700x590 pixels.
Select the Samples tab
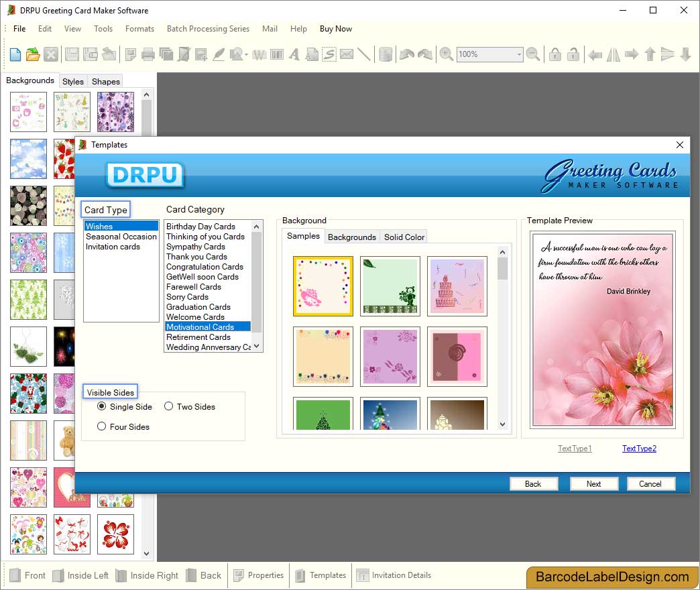[x=303, y=235]
